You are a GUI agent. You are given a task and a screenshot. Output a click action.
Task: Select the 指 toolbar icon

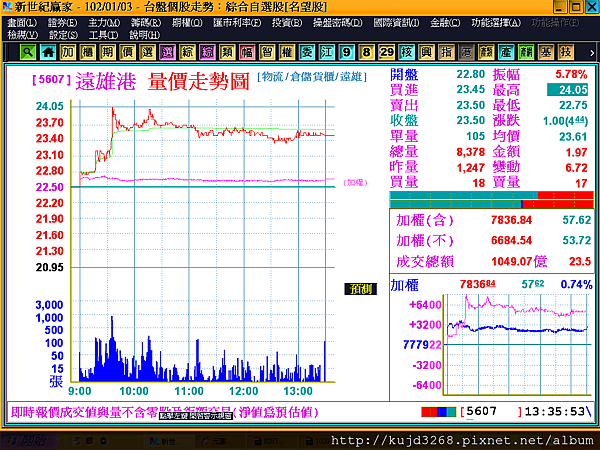click(446, 52)
